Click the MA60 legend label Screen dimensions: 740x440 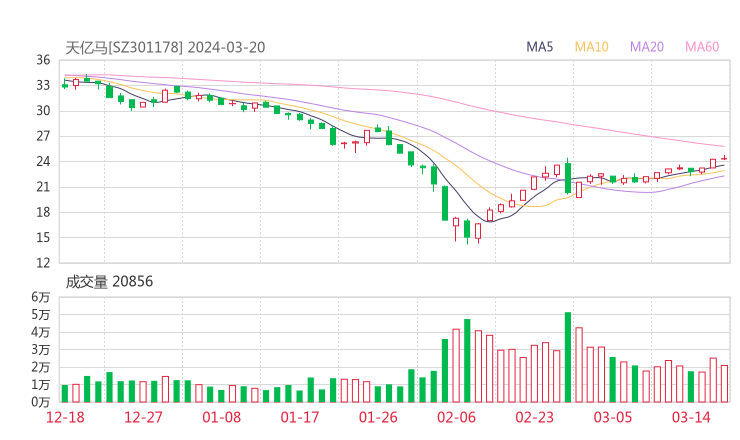tap(702, 47)
